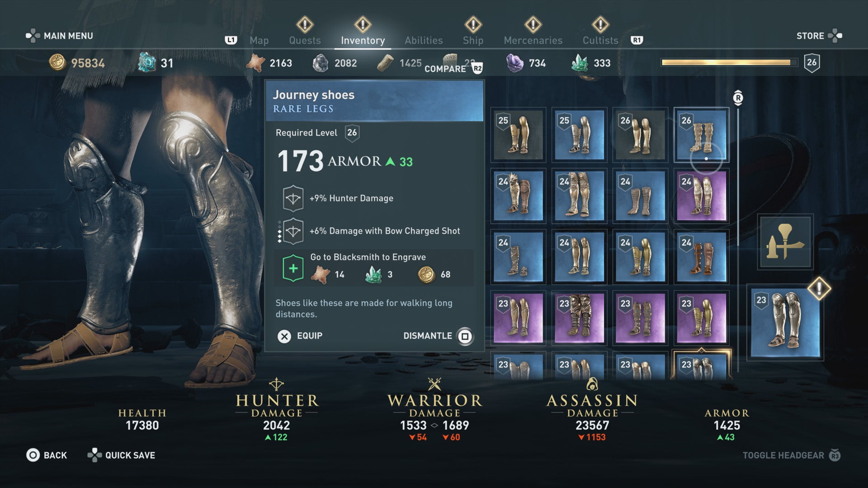868x488 pixels.
Task: Click the Equip button
Action: (300, 336)
